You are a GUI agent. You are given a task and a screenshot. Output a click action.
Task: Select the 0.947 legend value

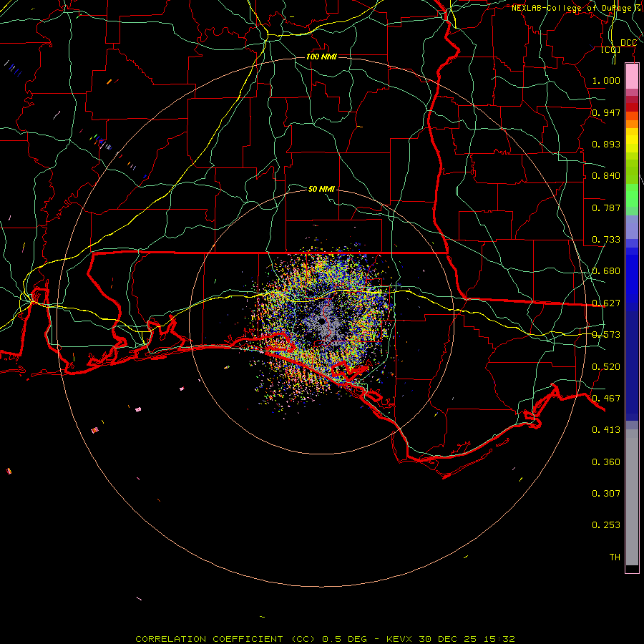pyautogui.click(x=606, y=112)
